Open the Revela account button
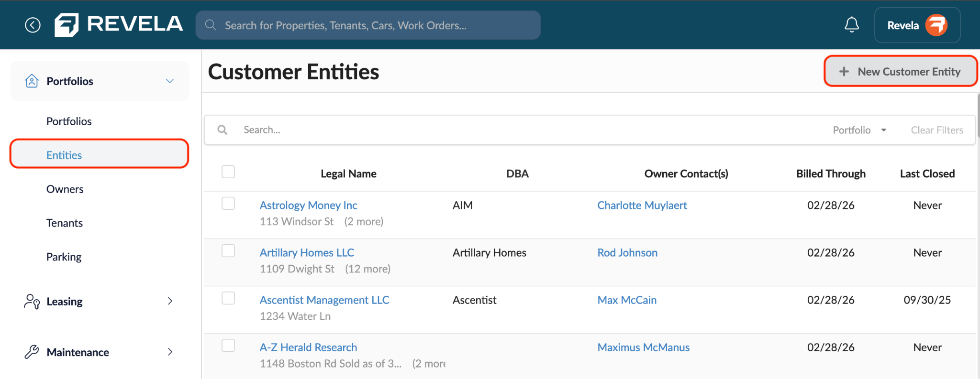980x379 pixels. [x=917, y=25]
